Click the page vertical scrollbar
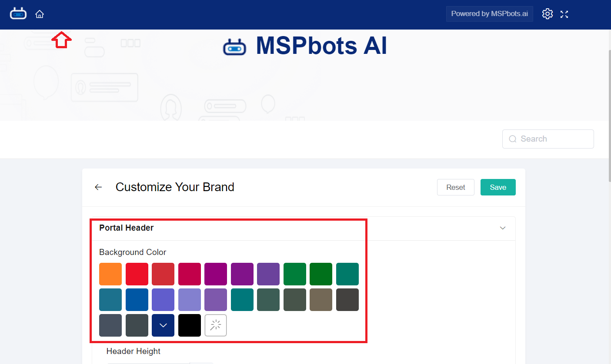This screenshot has width=611, height=364. 609,115
